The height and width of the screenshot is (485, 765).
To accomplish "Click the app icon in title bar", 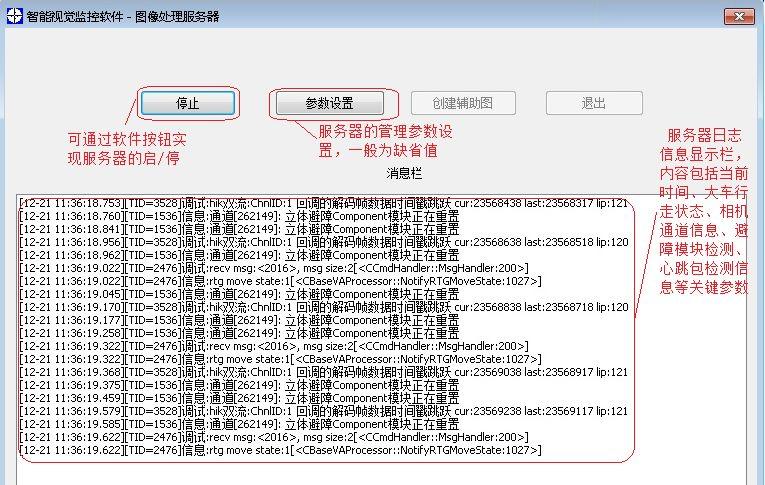I will coord(14,16).
